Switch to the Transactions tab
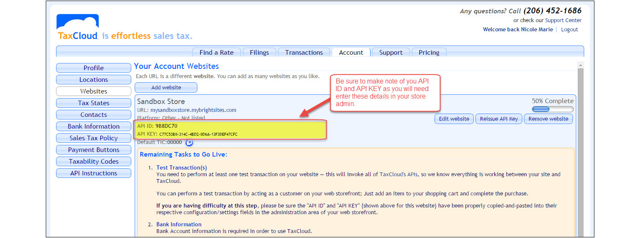 (x=304, y=52)
